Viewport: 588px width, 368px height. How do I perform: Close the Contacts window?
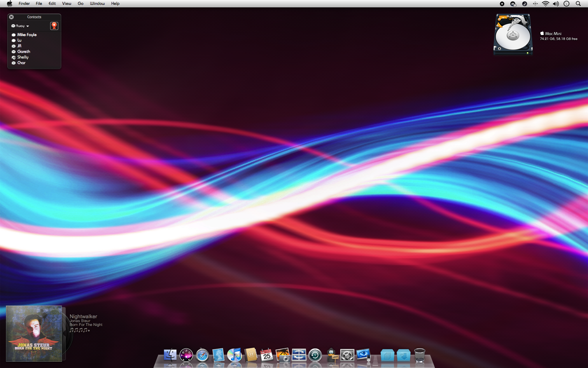pos(12,17)
